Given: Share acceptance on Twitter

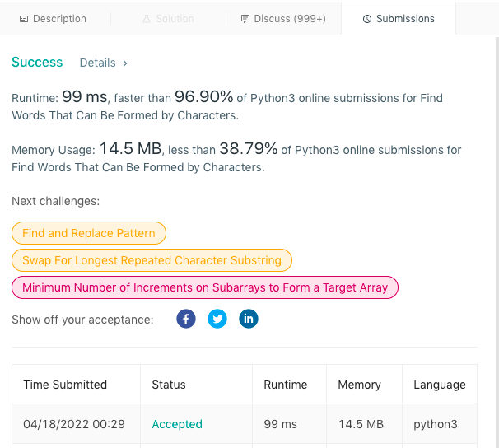Looking at the screenshot, I should (217, 319).
